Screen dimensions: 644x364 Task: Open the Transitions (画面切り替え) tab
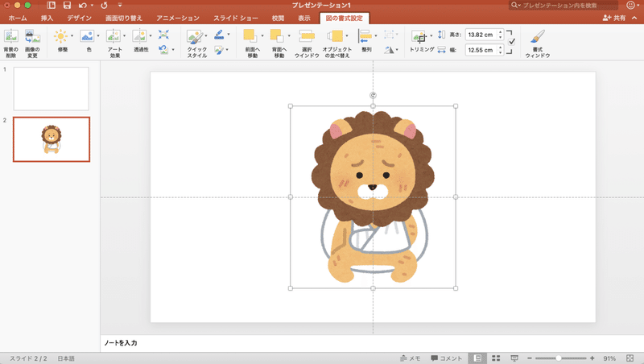pos(124,18)
